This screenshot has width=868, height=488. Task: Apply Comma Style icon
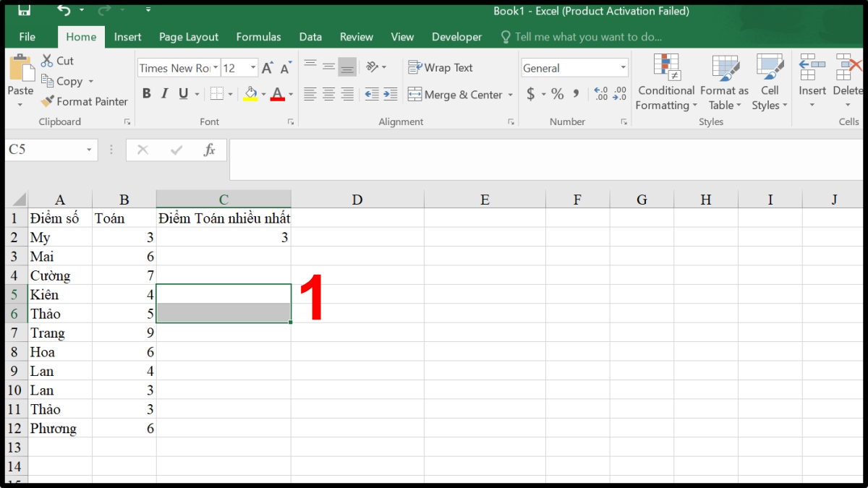click(576, 94)
